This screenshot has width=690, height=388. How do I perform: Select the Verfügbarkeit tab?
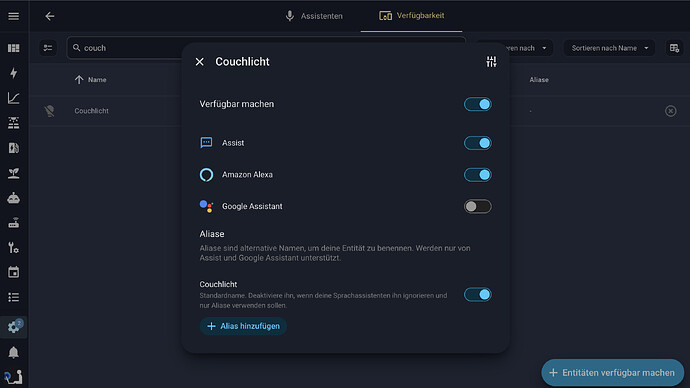click(x=411, y=16)
